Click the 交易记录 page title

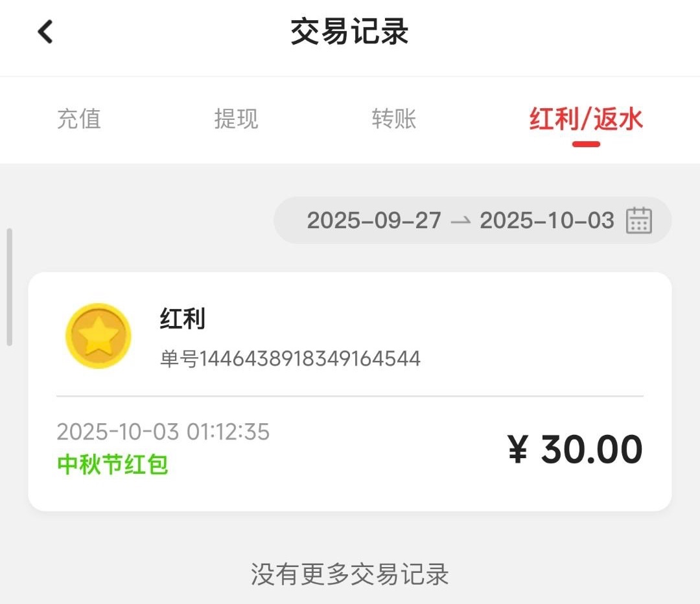[x=349, y=32]
